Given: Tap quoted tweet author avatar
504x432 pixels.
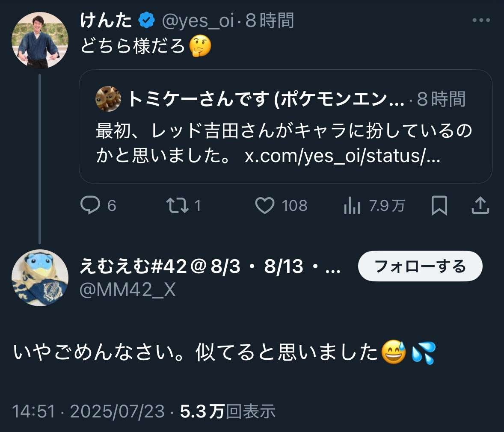Looking at the screenshot, I should [108, 99].
